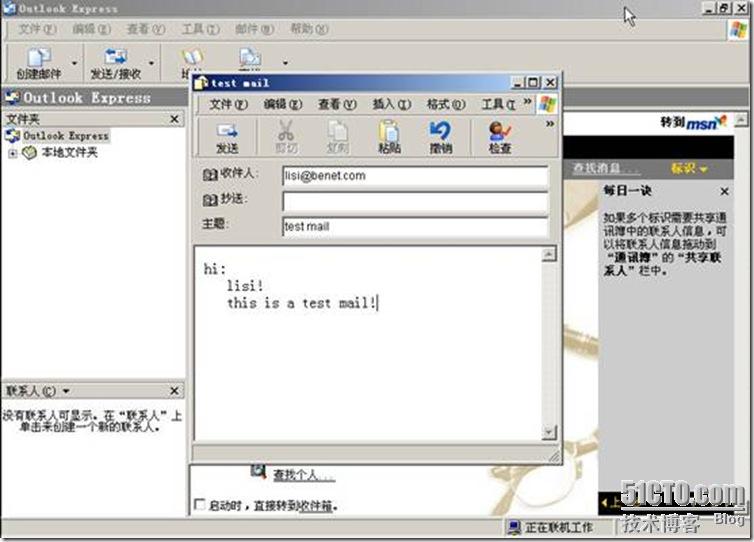This screenshot has width=754, height=542.
Task: Click the Find People link
Action: click(303, 476)
